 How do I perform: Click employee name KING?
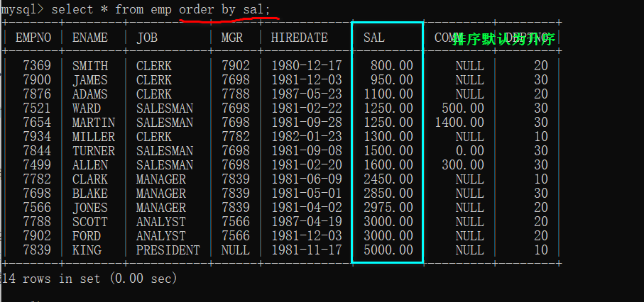click(x=86, y=250)
